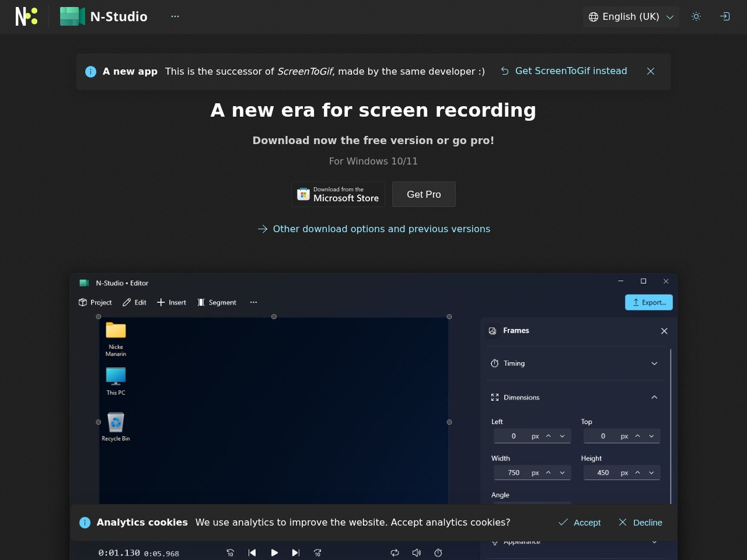Viewport: 747px width, 560px height.
Task: Click the top-right canvas resize handle
Action: pos(449,317)
